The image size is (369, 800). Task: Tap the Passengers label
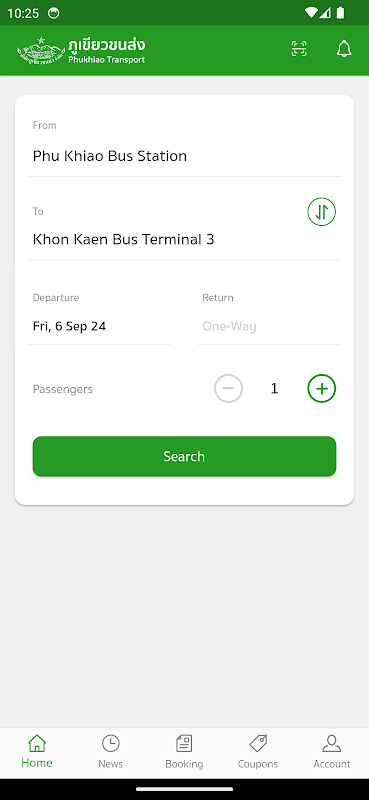pos(63,389)
